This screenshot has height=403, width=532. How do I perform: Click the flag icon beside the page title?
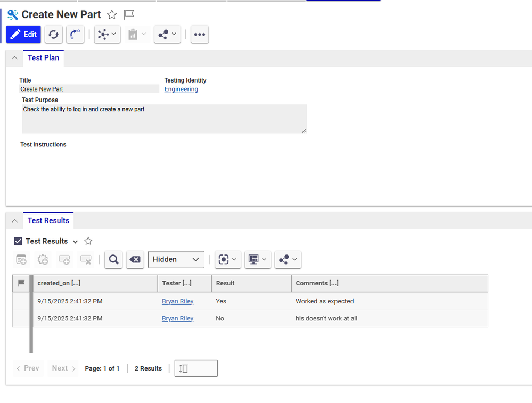[x=129, y=15]
